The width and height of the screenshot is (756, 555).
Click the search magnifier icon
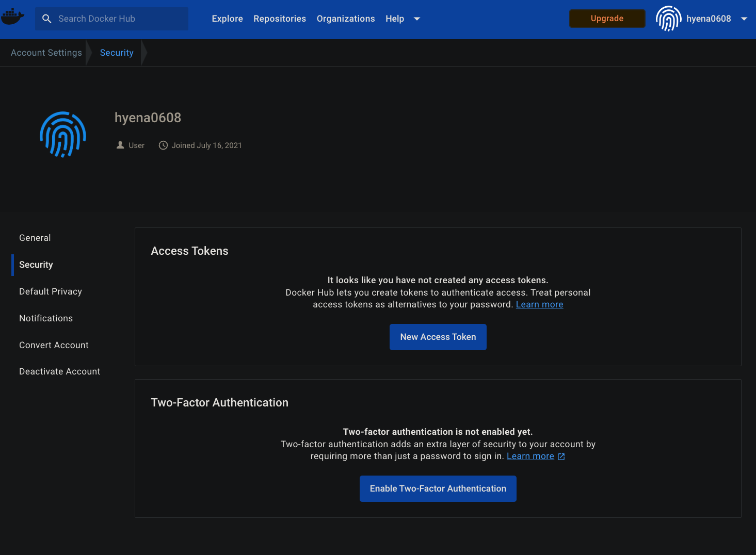point(46,19)
